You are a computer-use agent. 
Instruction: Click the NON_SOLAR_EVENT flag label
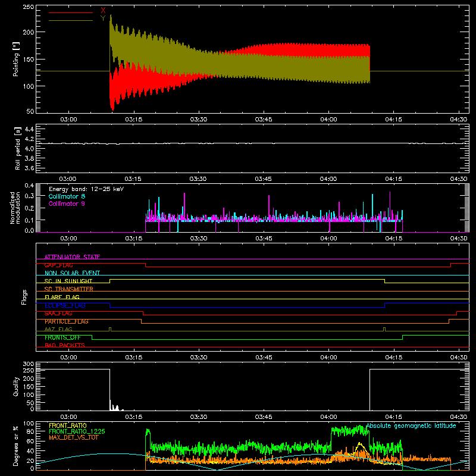(72, 273)
